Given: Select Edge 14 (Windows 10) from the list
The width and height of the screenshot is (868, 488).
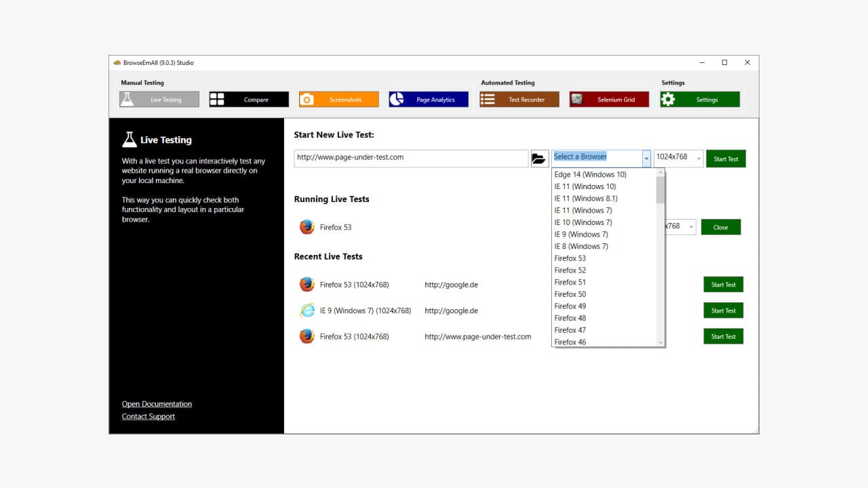Looking at the screenshot, I should pyautogui.click(x=590, y=174).
